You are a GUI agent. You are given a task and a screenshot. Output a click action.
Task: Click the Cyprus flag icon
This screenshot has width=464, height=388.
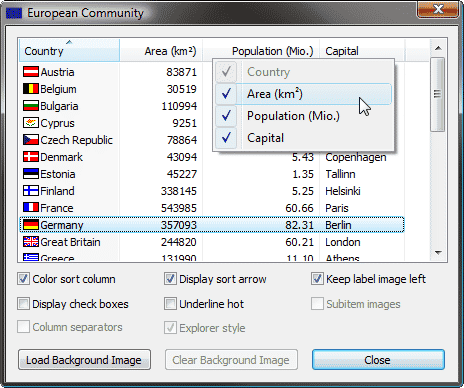pos(31,123)
